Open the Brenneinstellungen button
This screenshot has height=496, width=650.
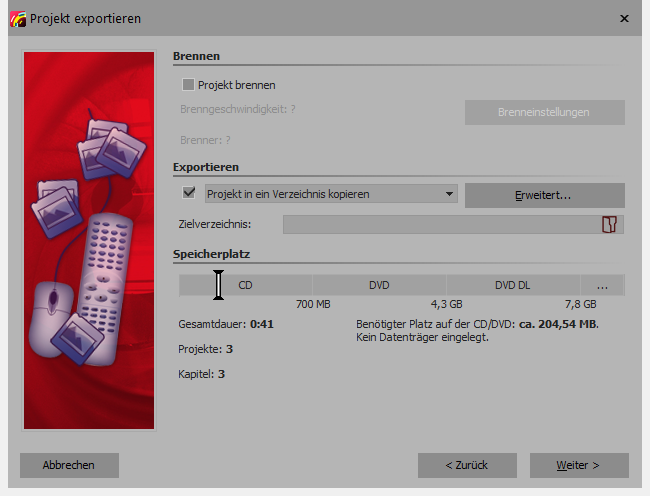tap(544, 112)
